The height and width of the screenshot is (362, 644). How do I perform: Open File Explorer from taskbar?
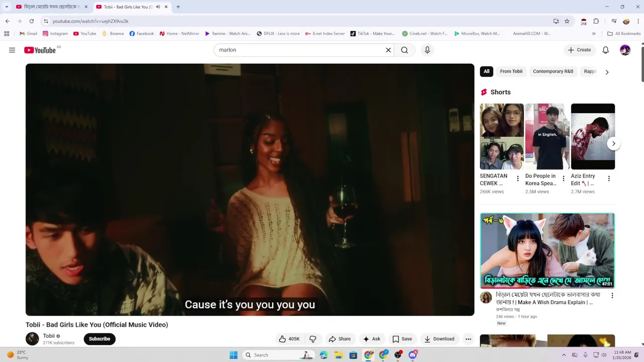pyautogui.click(x=339, y=355)
